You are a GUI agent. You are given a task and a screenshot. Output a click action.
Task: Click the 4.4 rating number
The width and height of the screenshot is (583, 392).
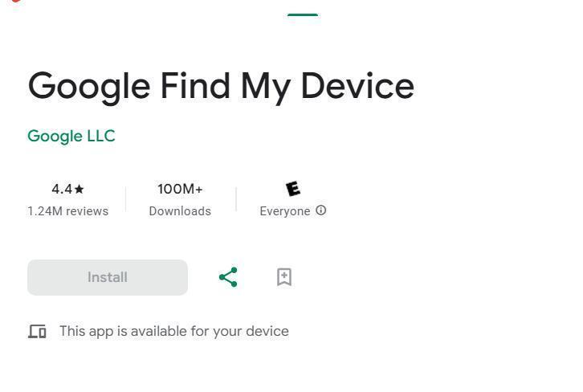[62, 190]
